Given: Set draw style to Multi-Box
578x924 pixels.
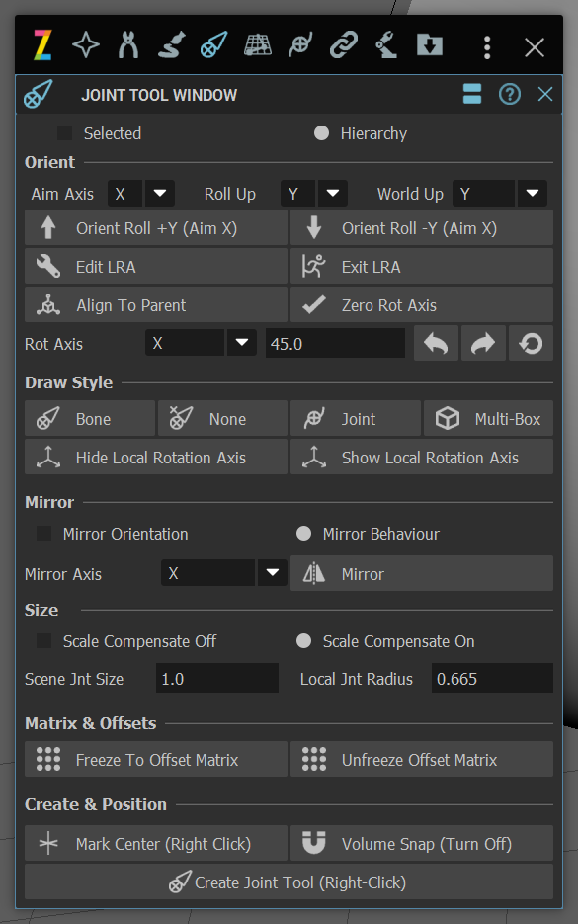Looking at the screenshot, I should click(488, 418).
